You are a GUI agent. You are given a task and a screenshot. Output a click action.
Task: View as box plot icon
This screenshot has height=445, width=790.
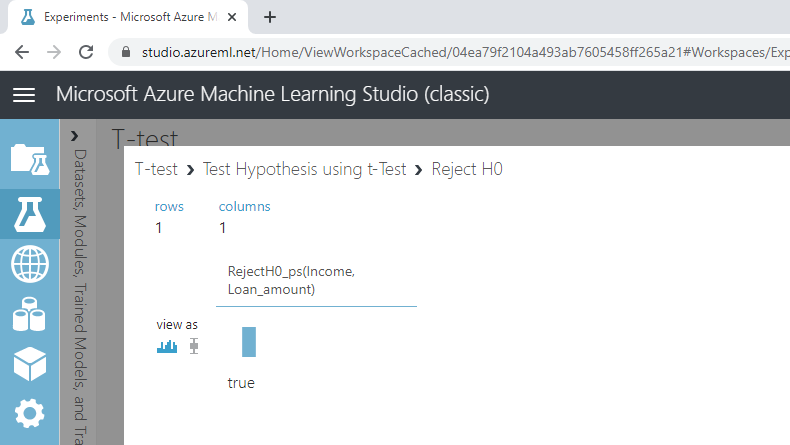[x=194, y=346]
